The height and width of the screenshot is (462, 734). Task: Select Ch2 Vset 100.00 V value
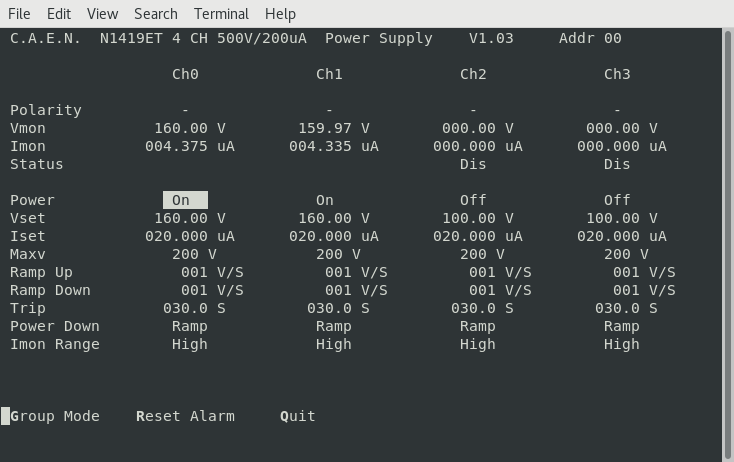coord(478,218)
